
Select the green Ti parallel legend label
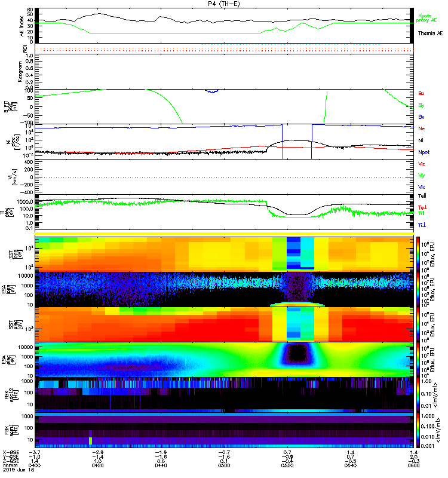click(x=421, y=213)
